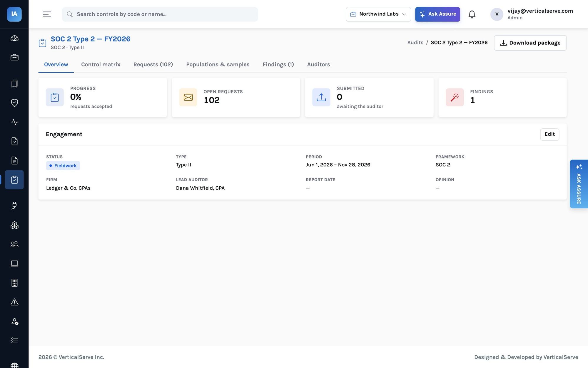Open the activity pulse sidebar icon
The width and height of the screenshot is (588, 368).
coord(14,122)
